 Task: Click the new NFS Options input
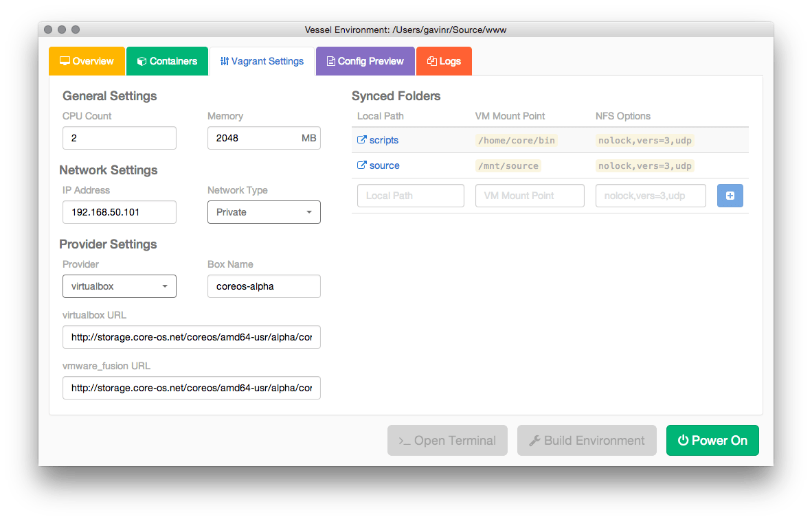[x=651, y=196]
